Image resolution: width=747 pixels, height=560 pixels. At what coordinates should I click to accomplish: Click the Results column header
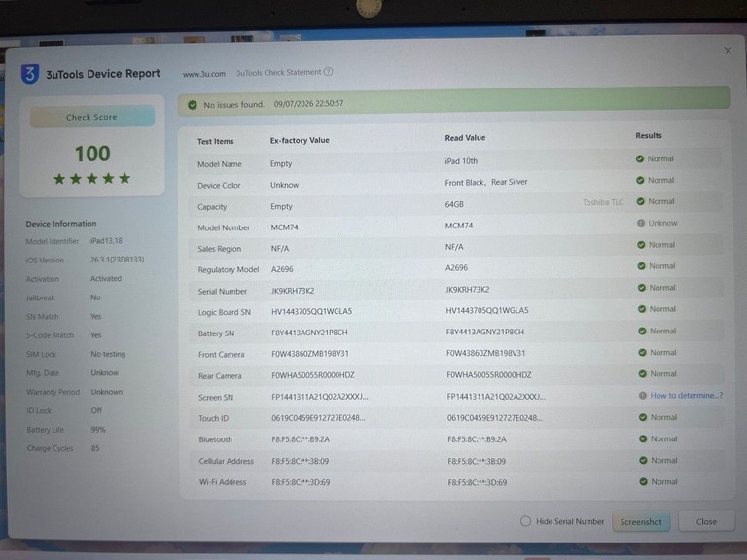tap(649, 136)
